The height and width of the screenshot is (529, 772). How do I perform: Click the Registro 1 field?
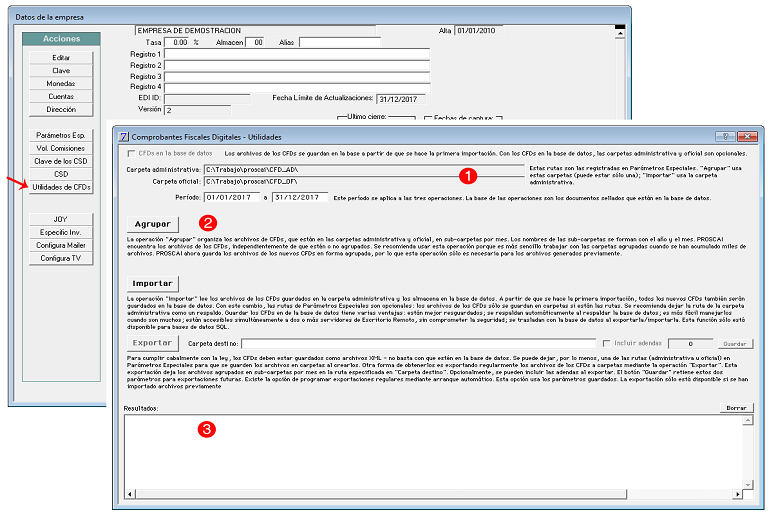pyautogui.click(x=297, y=54)
